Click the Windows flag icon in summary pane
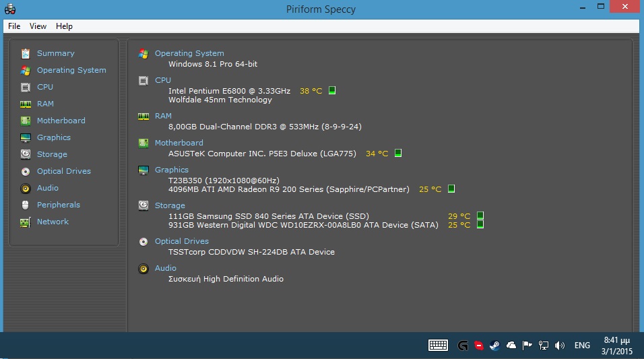 [x=143, y=53]
